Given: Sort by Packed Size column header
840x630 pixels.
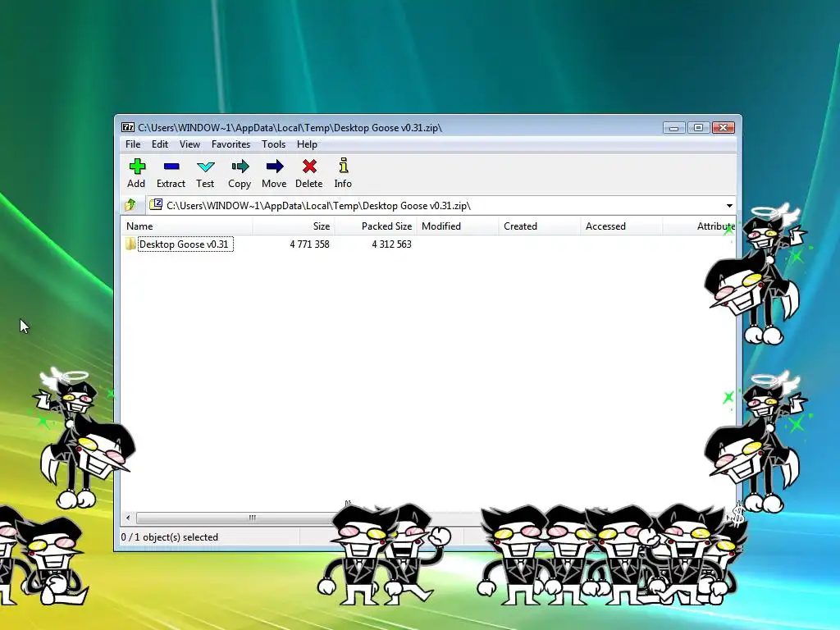Looking at the screenshot, I should click(x=376, y=226).
